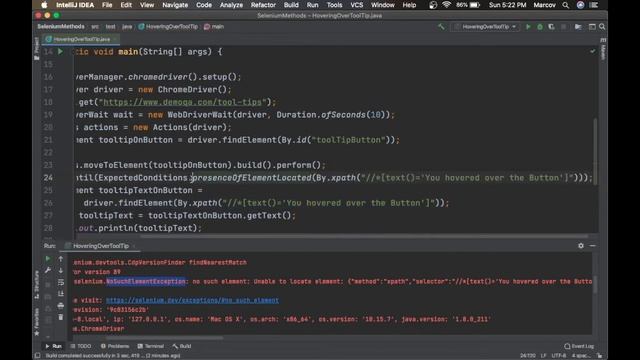Image resolution: width=640 pixels, height=360 pixels.
Task: Open the Code menu
Action: click(204, 5)
